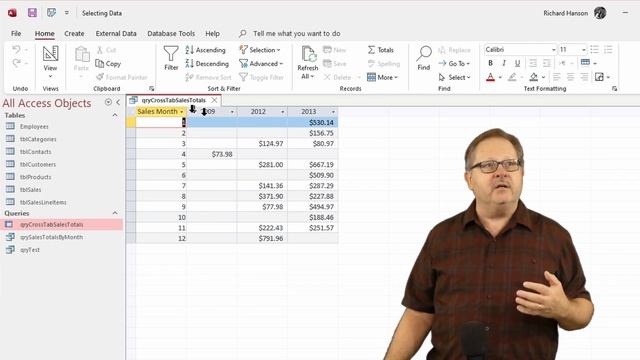Click the background fill color icon
The width and height of the screenshot is (640, 360).
coord(533,77)
